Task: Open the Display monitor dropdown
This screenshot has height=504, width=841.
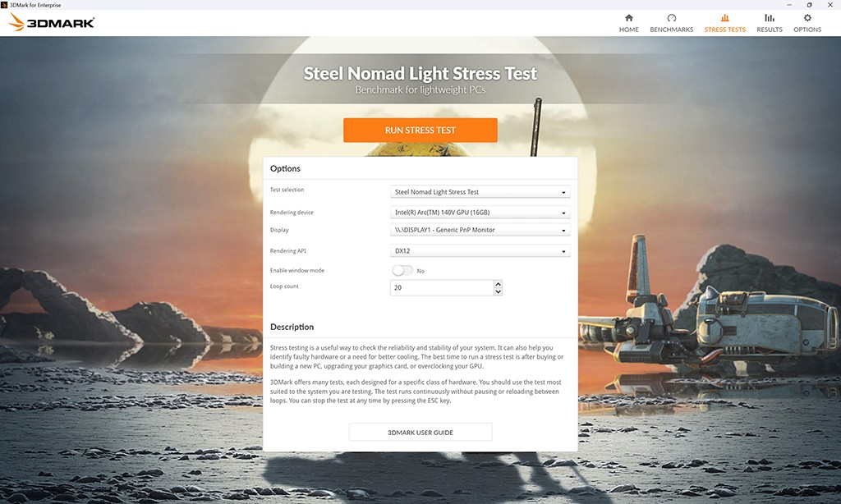Action: 480,230
